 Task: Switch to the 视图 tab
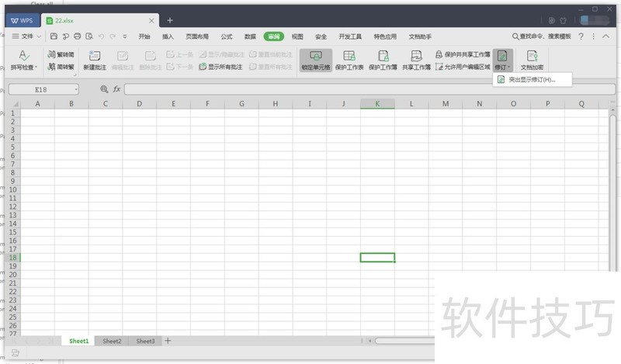coord(297,36)
